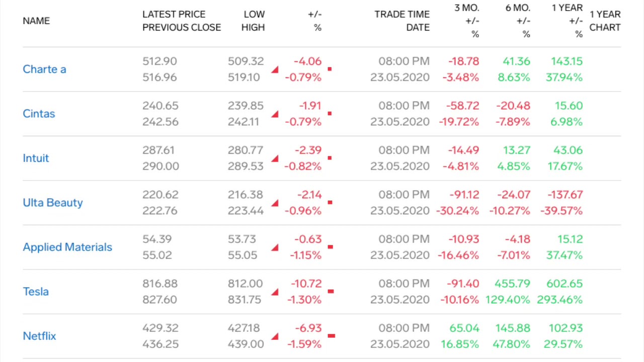Click red triangle marker in Cintas row
644x362 pixels.
275,115
